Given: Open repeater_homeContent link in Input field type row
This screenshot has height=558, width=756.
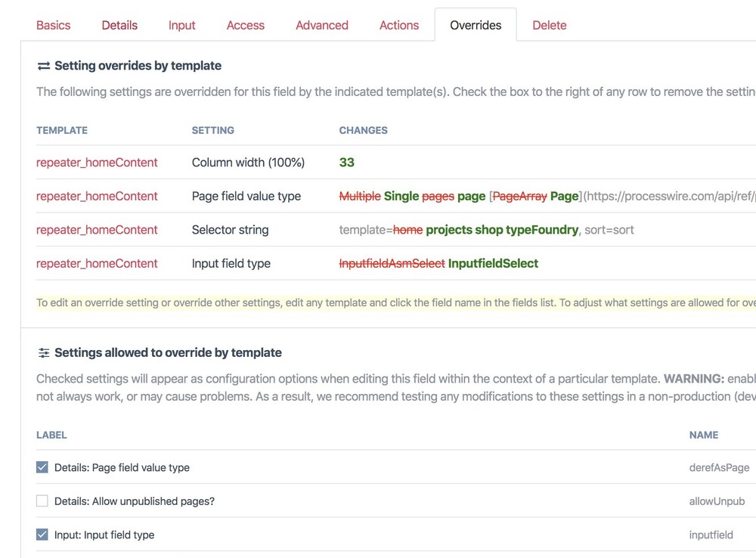Looking at the screenshot, I should coord(97,263).
